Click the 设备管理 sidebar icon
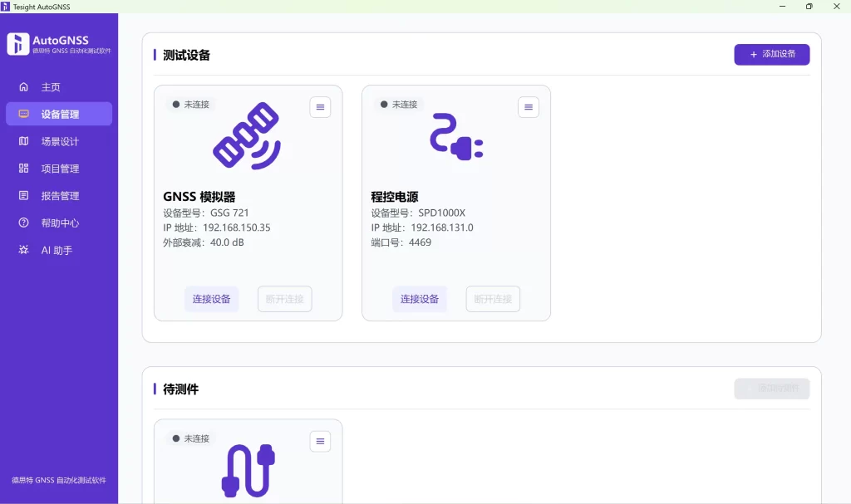Image resolution: width=851 pixels, height=504 pixels. click(23, 114)
